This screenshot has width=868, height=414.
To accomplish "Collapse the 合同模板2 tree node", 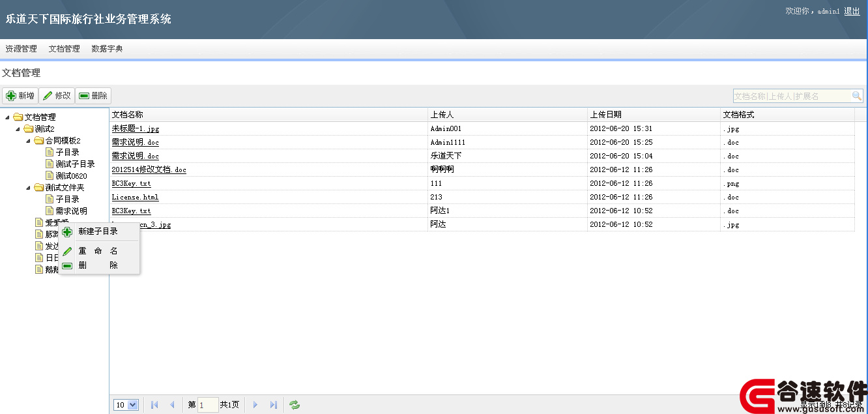I will click(28, 141).
